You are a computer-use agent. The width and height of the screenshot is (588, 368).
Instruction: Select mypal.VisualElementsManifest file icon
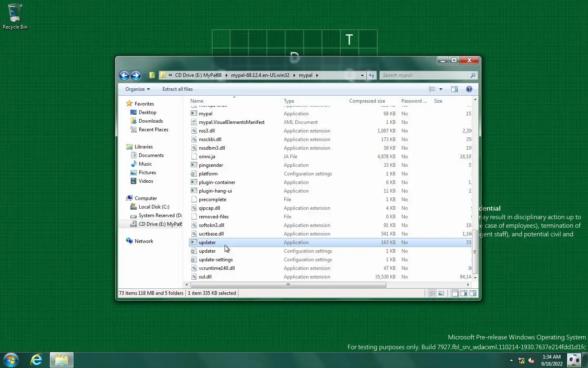(194, 122)
